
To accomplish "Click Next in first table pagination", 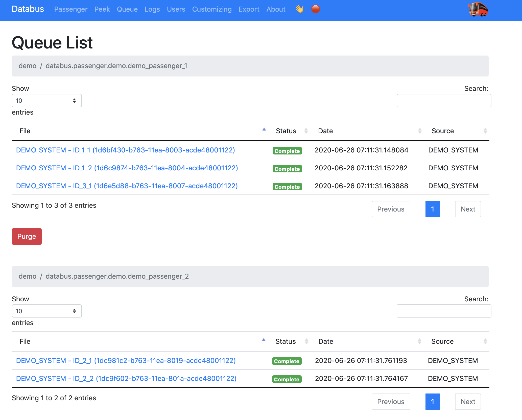I will 468,209.
